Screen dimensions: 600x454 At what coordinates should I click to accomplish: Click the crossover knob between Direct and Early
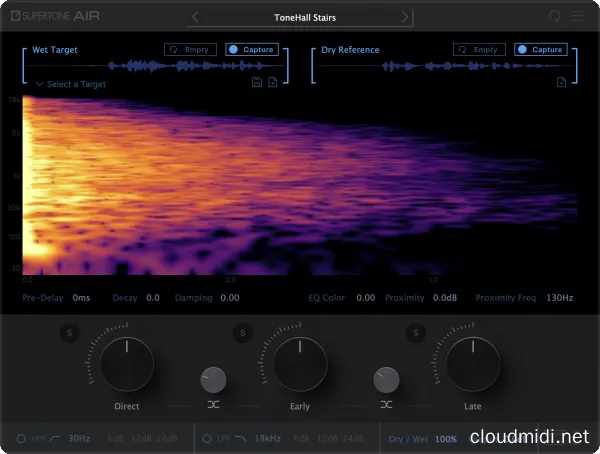pos(213,380)
